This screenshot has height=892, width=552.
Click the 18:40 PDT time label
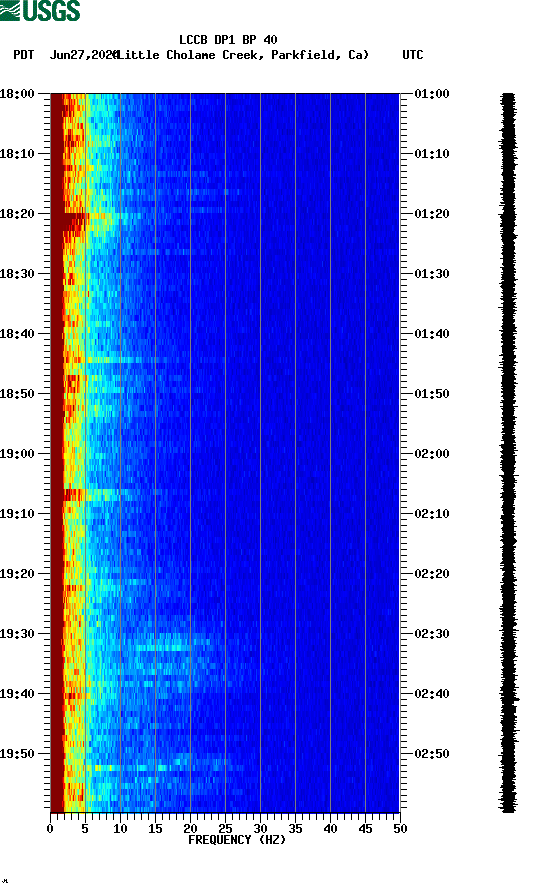pos(17,334)
